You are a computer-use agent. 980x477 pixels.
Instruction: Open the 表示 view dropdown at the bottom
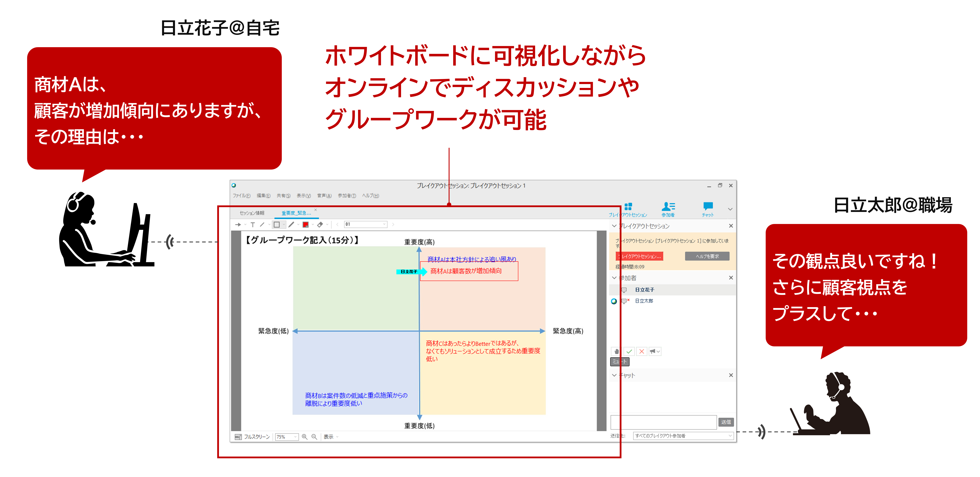point(331,437)
